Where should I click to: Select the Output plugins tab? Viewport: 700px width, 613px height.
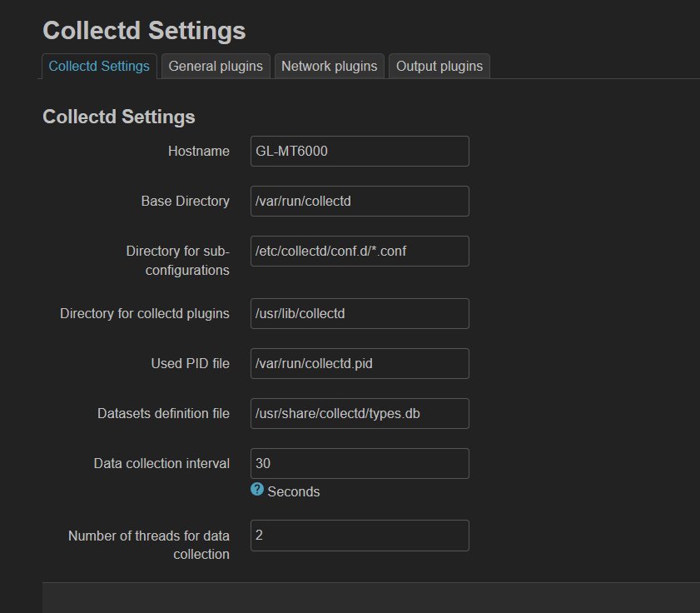pyautogui.click(x=439, y=66)
